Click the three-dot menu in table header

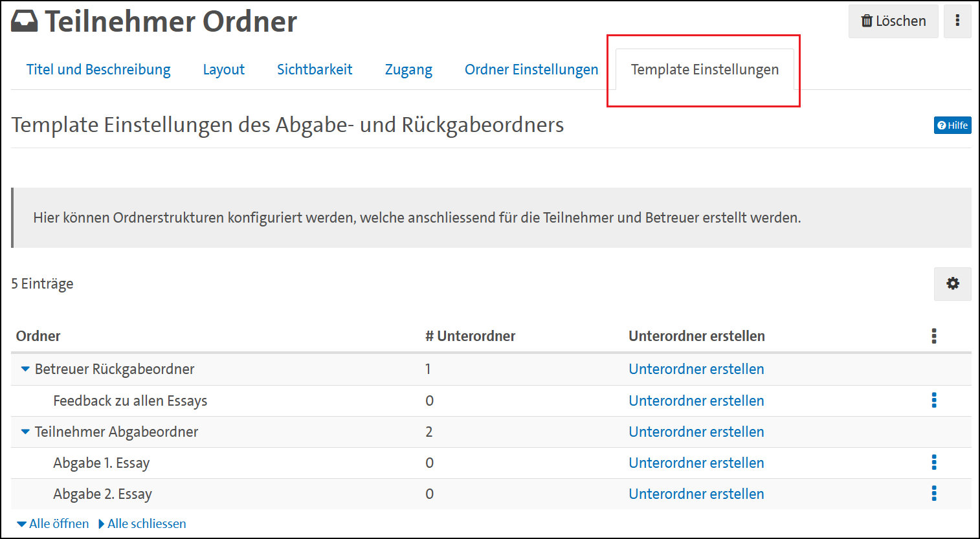933,336
